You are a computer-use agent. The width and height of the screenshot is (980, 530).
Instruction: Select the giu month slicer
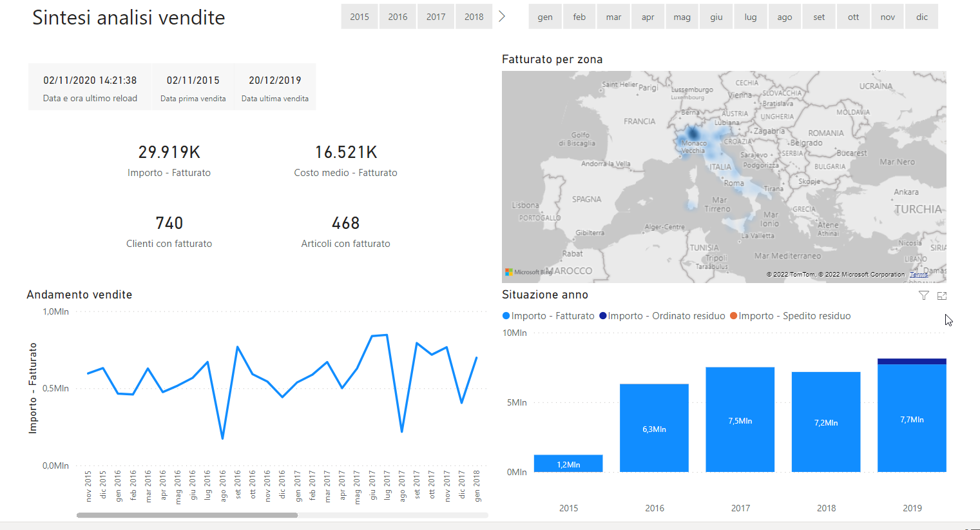pos(716,17)
